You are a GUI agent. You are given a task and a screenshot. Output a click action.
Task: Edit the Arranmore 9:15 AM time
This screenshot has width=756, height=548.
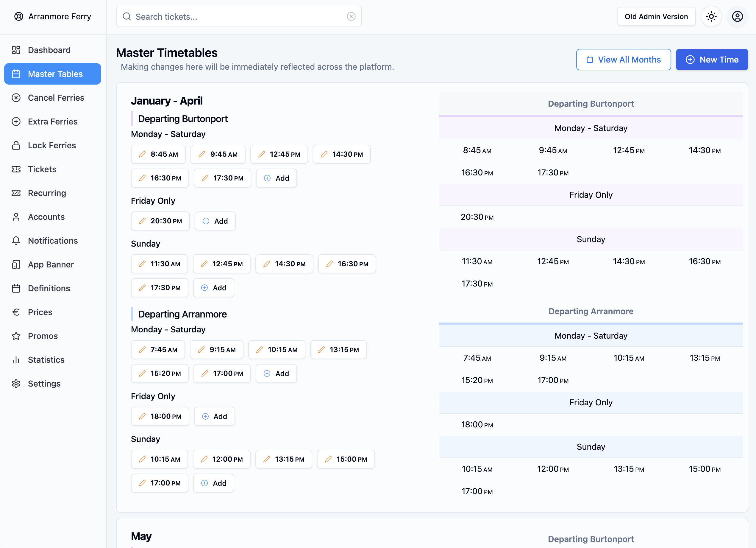click(217, 350)
